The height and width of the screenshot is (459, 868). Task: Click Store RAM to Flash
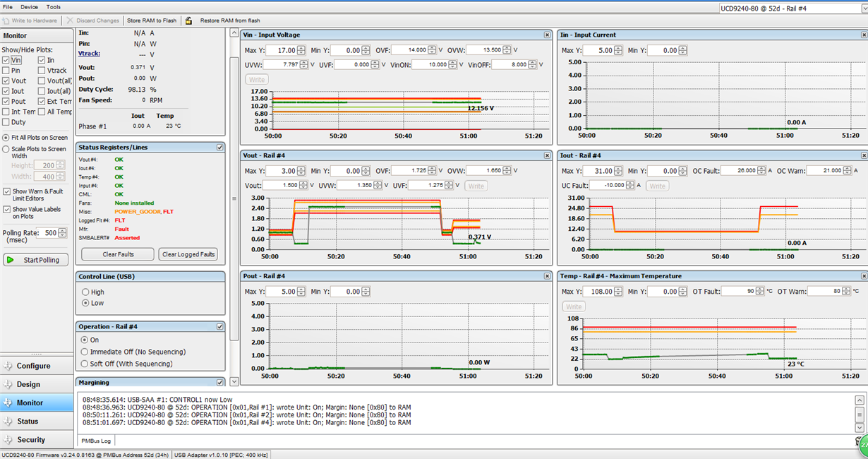[152, 20]
